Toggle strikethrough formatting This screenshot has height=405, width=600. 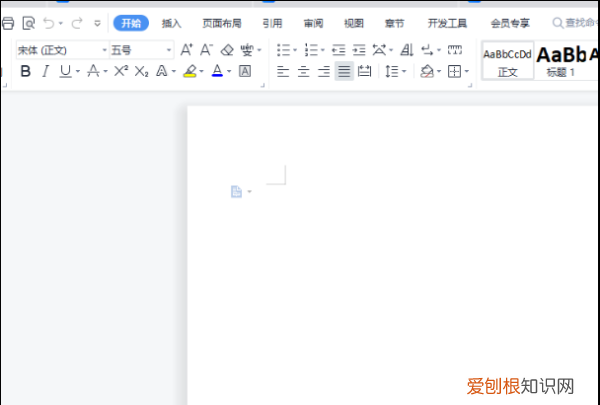point(93,71)
